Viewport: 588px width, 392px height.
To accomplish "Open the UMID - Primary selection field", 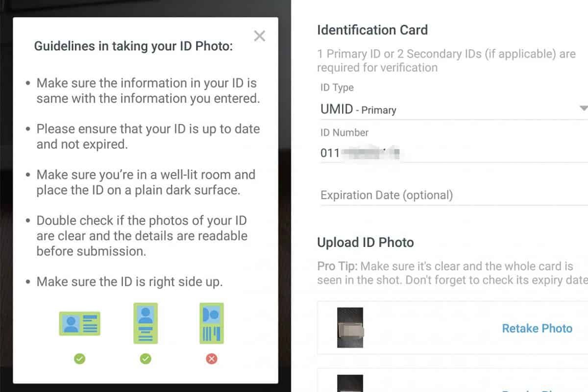I will point(441,109).
